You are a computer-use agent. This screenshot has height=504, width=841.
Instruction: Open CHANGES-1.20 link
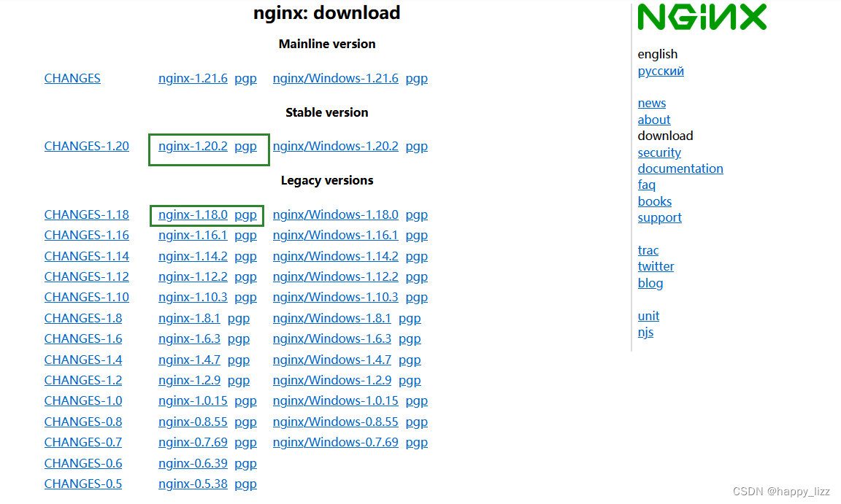87,146
